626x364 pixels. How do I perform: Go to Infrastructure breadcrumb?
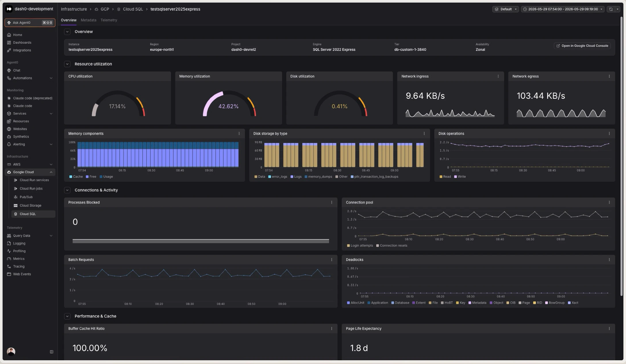[74, 9]
